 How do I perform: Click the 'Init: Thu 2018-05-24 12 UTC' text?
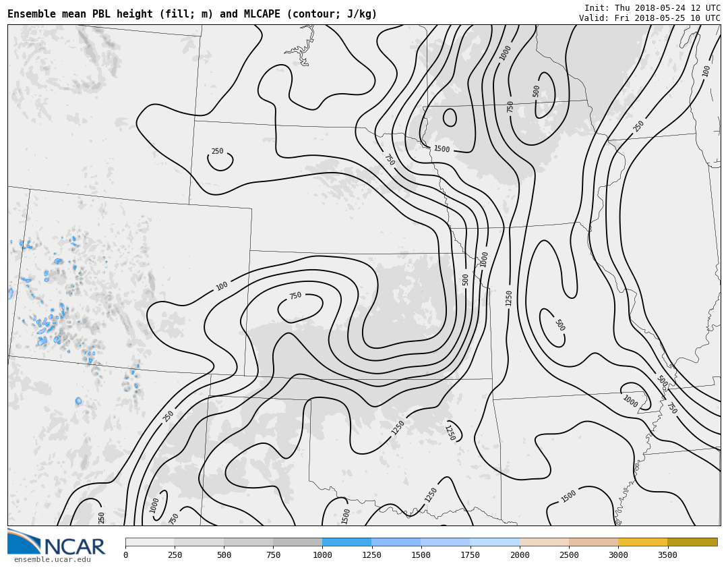coord(653,8)
